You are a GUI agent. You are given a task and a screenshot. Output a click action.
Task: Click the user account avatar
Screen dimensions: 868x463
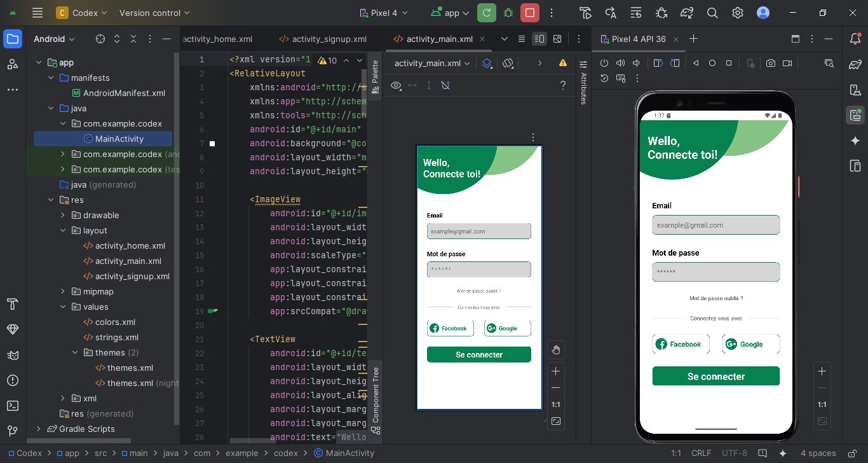[763, 13]
